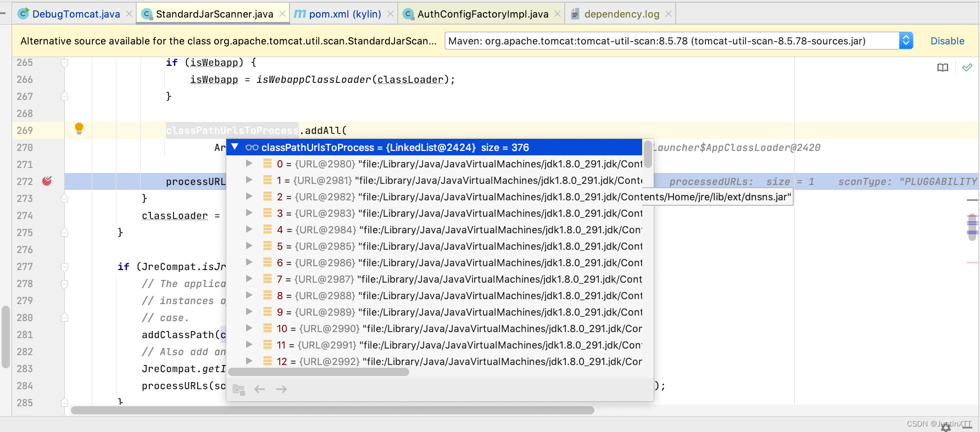Click the fold marker on line 273

[64, 198]
